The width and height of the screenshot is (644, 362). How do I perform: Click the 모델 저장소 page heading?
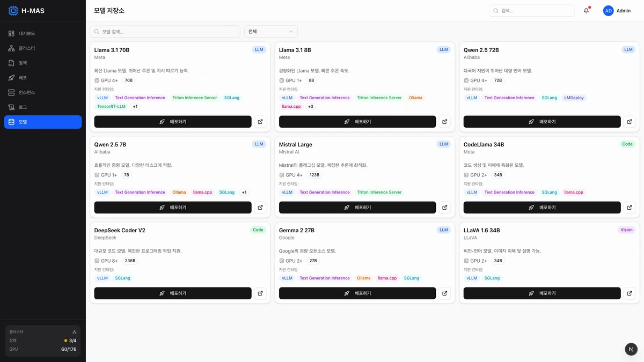click(x=109, y=11)
